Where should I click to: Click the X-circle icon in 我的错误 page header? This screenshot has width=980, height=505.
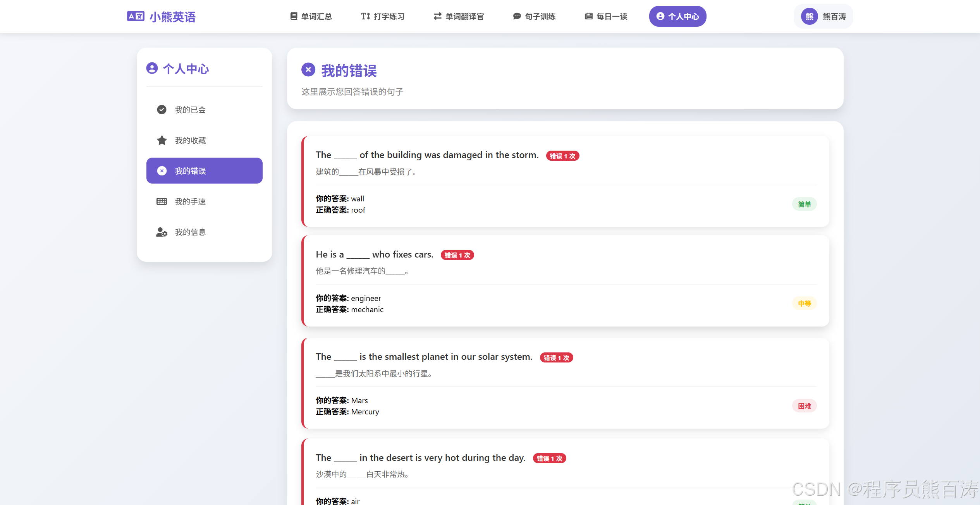[308, 70]
